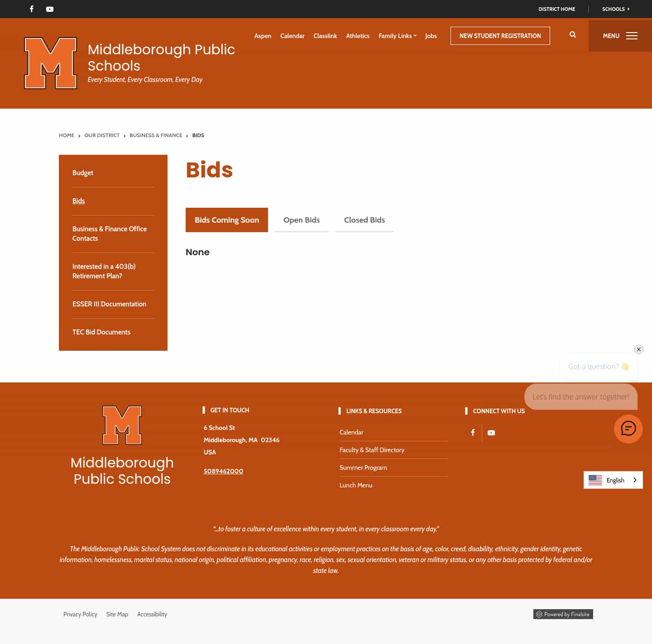Open the YouTube channel via header icon
Viewport: 652px width, 644px height.
pyautogui.click(x=49, y=9)
